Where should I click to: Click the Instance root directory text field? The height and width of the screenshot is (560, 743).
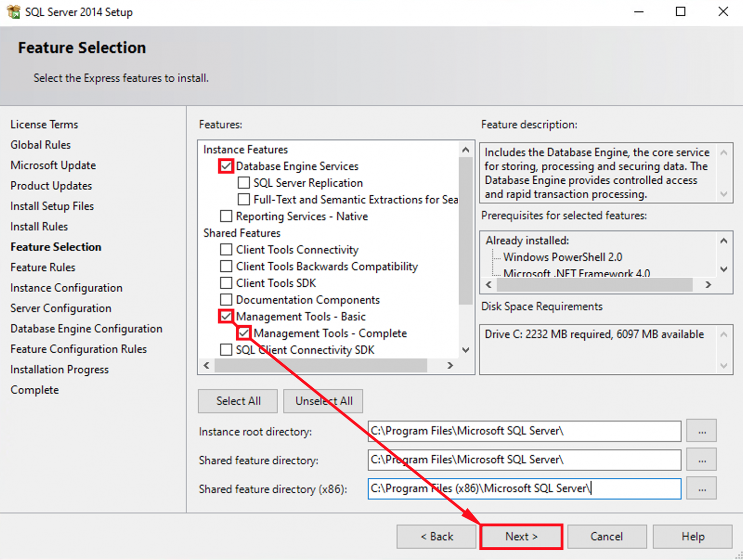524,431
